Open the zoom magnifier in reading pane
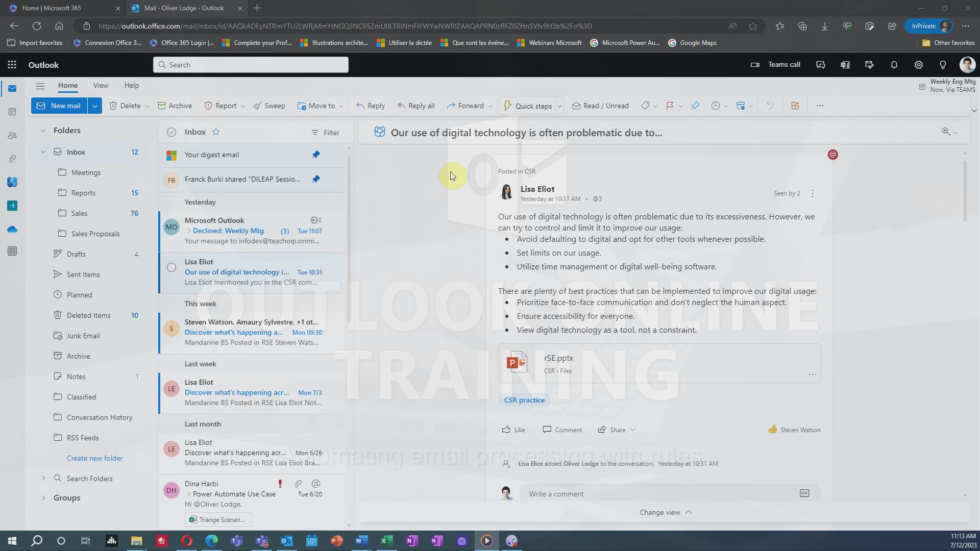Screen dimensions: 980x551 pyautogui.click(x=946, y=132)
